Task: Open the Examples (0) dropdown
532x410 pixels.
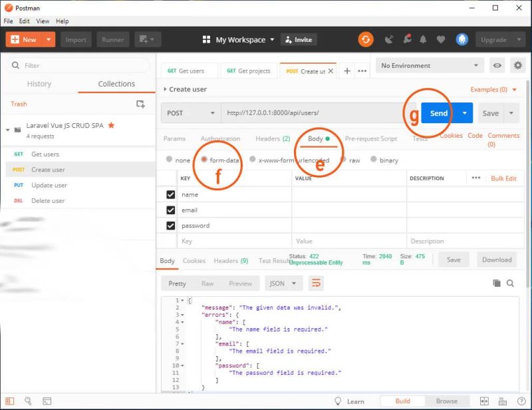Action: pyautogui.click(x=493, y=90)
